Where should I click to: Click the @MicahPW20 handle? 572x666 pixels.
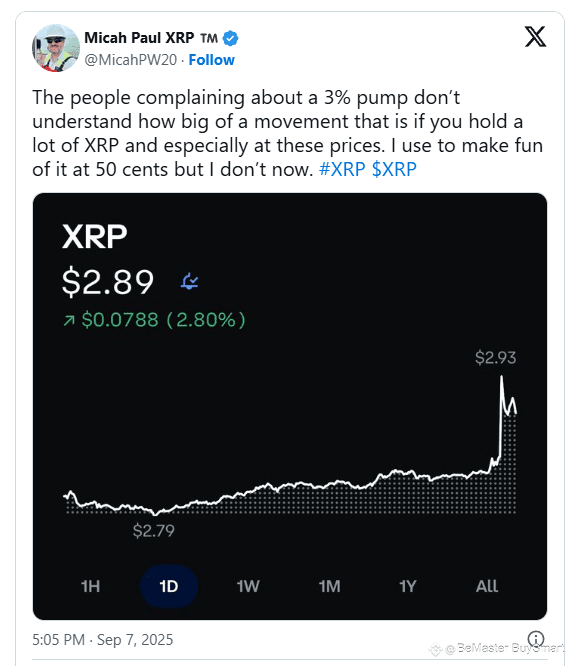click(130, 60)
